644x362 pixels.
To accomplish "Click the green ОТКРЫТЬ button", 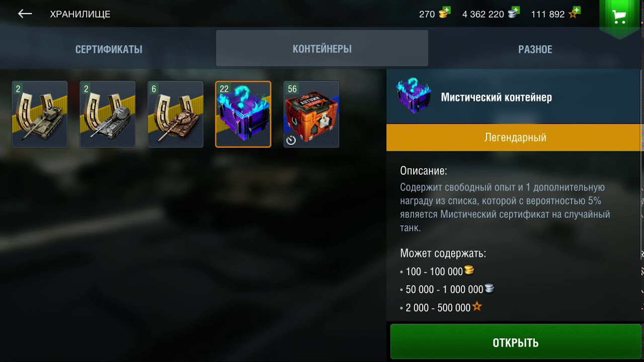I will (x=516, y=342).
